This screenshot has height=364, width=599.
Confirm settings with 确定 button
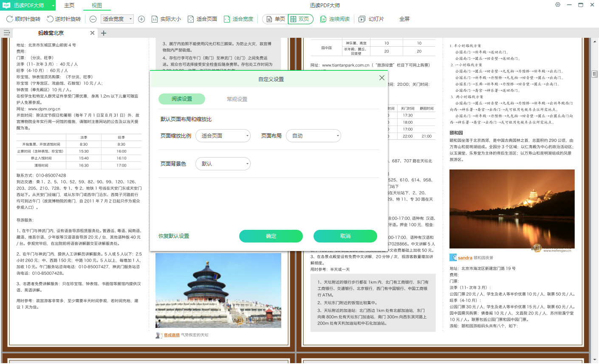(271, 236)
